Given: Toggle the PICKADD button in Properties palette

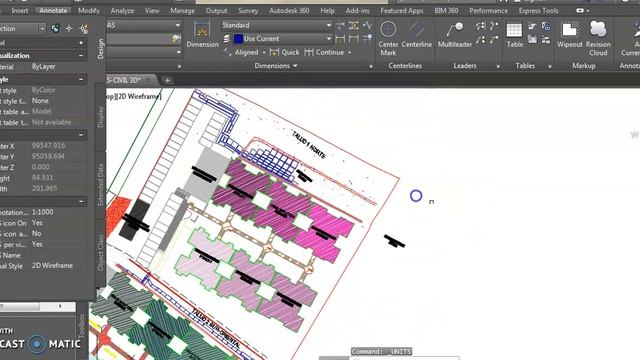Looking at the screenshot, I should pyautogui.click(x=55, y=28).
